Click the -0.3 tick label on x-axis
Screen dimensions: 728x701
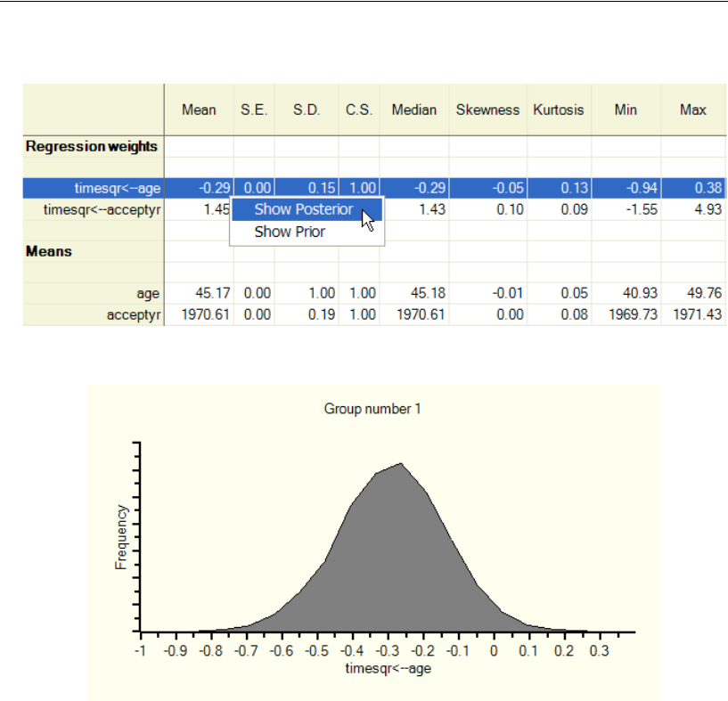pos(388,651)
